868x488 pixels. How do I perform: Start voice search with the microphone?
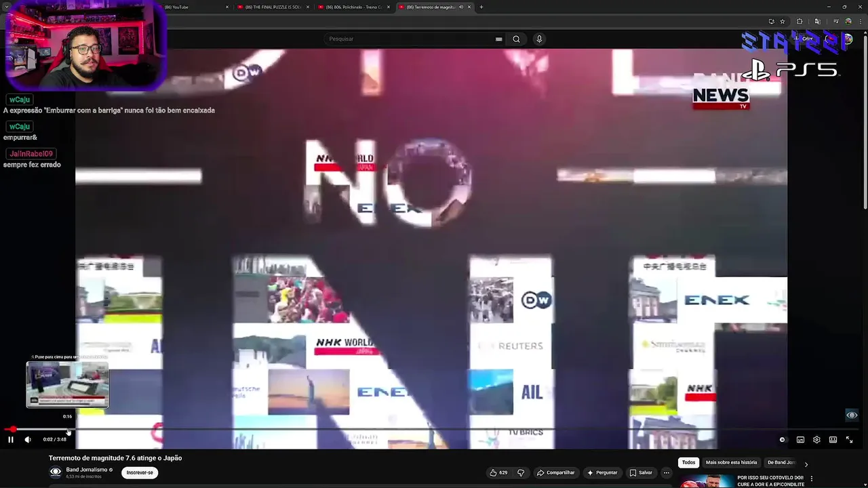tap(539, 39)
